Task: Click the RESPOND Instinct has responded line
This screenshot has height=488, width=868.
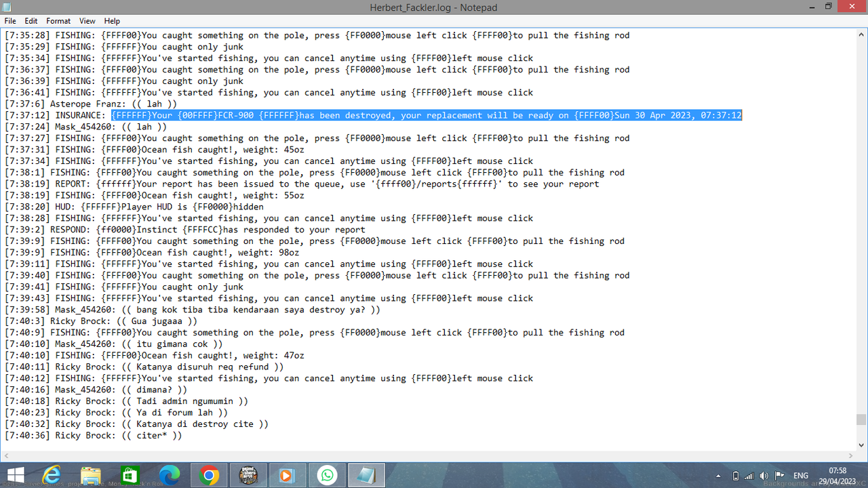Action: [x=185, y=230]
